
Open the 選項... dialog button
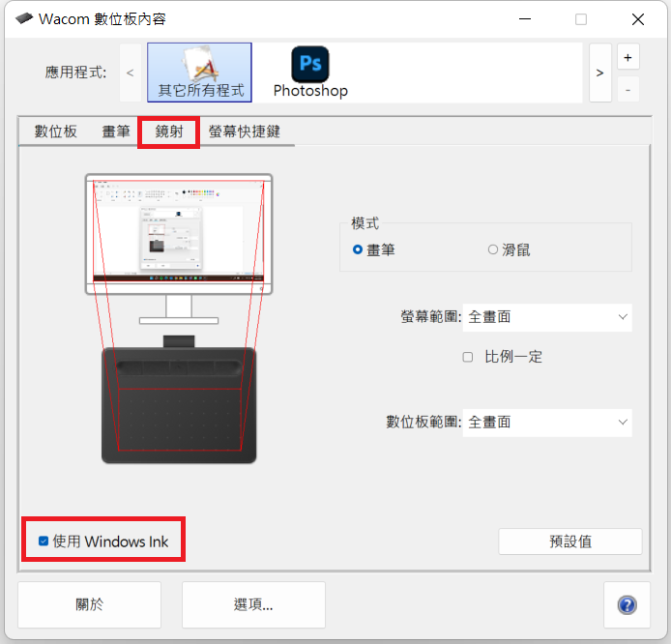(x=253, y=604)
